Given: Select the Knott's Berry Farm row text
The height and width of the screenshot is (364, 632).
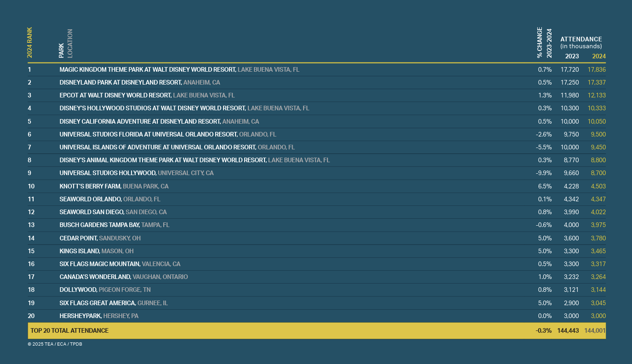Looking at the screenshot, I should tap(90, 186).
